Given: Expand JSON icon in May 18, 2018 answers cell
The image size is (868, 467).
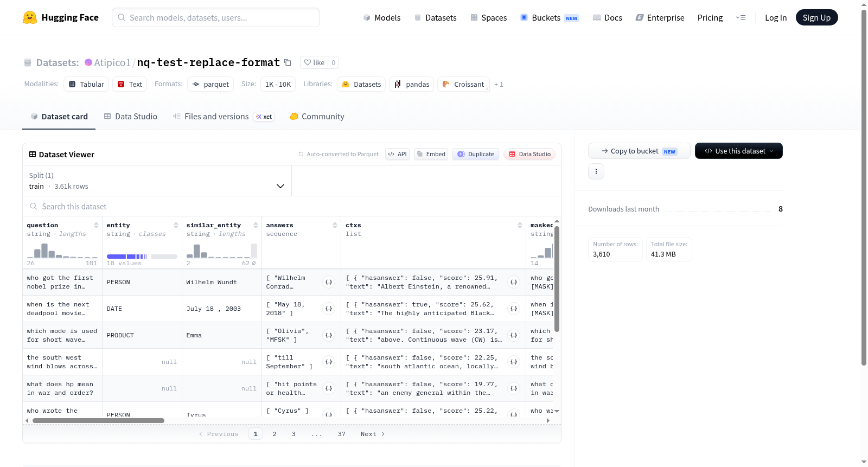Looking at the screenshot, I should (329, 309).
